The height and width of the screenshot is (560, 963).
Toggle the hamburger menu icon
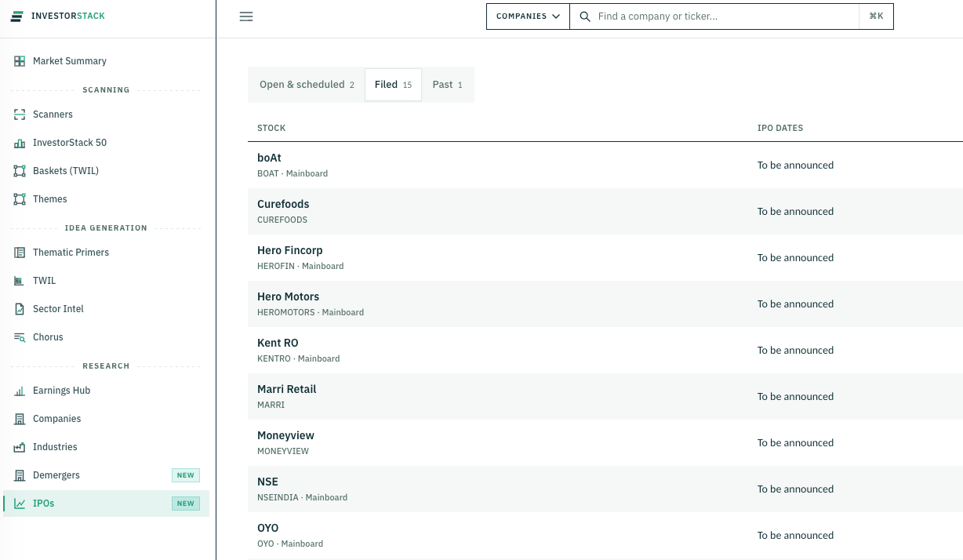(246, 16)
